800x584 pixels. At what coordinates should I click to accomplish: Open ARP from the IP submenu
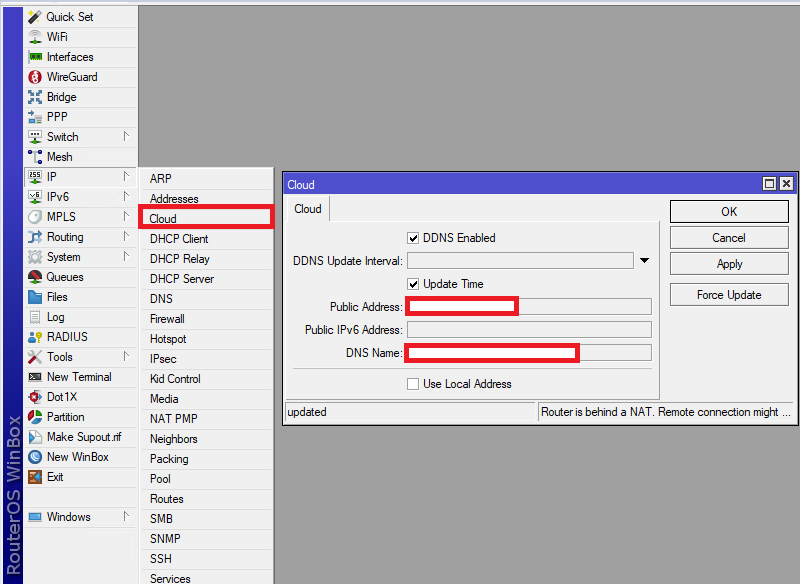[206, 179]
